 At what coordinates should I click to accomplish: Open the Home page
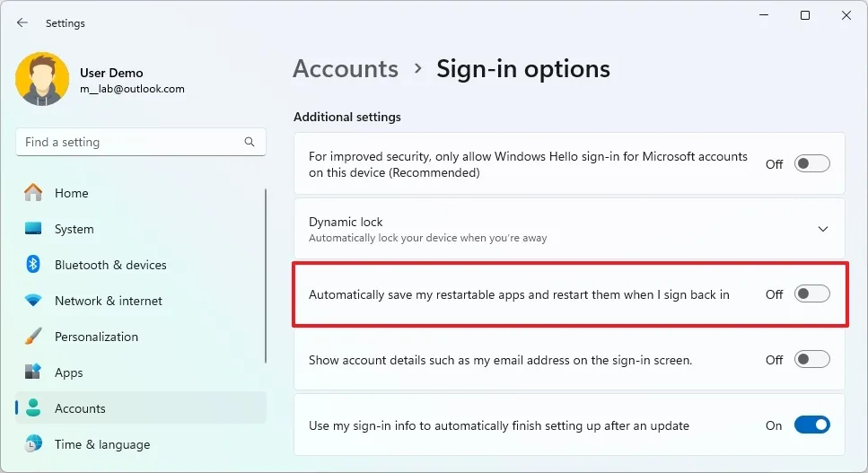(141, 193)
